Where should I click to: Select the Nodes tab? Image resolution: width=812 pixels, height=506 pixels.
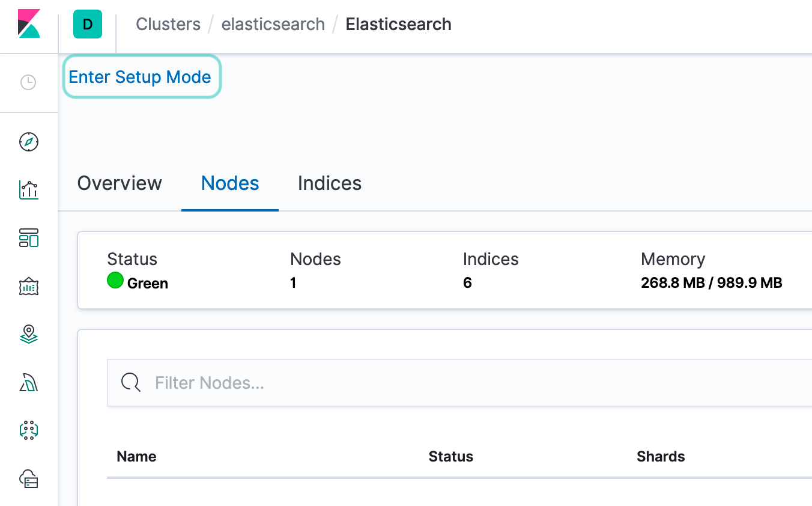point(230,183)
